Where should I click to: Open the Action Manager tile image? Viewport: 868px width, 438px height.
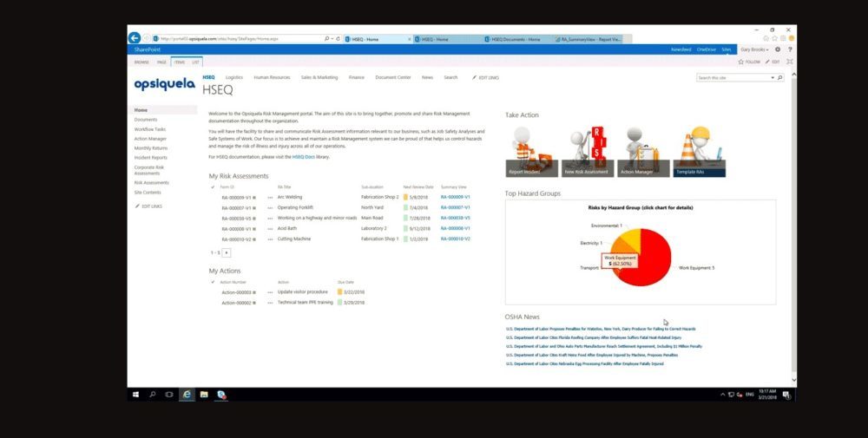click(642, 151)
